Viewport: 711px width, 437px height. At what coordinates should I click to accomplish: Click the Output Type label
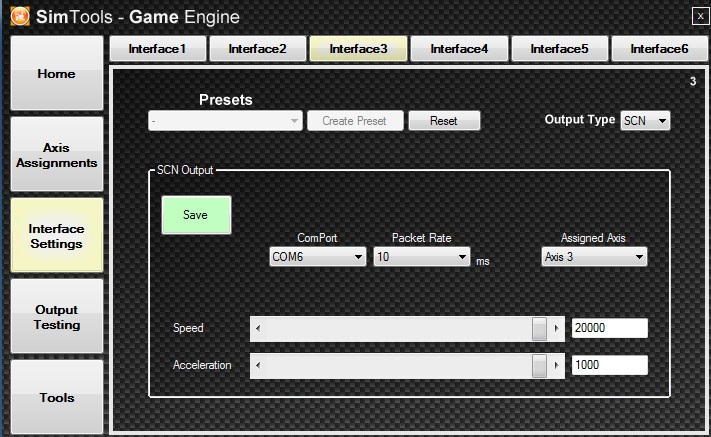point(580,120)
